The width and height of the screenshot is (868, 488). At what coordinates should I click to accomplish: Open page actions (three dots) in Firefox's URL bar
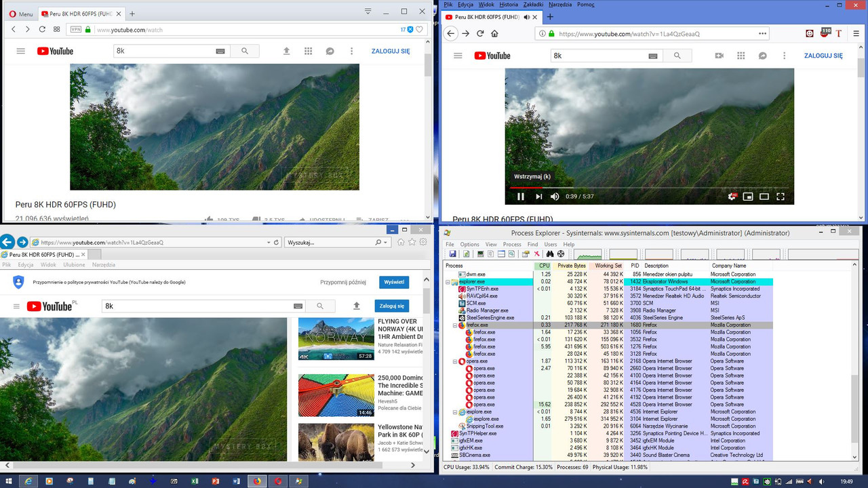coord(763,33)
